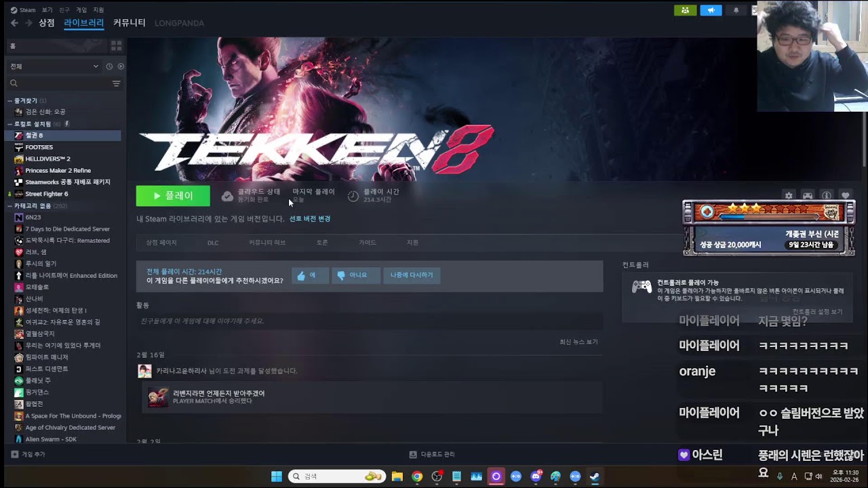The width and height of the screenshot is (868, 488).
Task: Add Tekken 8 to favorites heart icon
Action: pyautogui.click(x=845, y=195)
